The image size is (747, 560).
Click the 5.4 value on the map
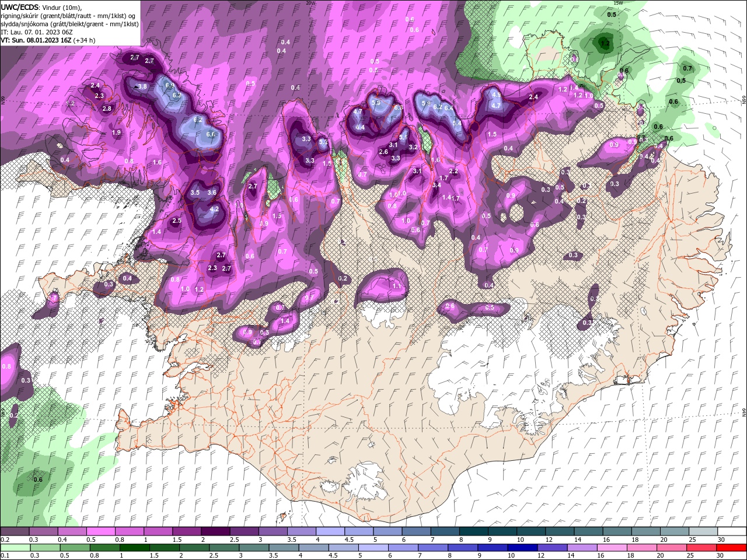click(x=457, y=123)
